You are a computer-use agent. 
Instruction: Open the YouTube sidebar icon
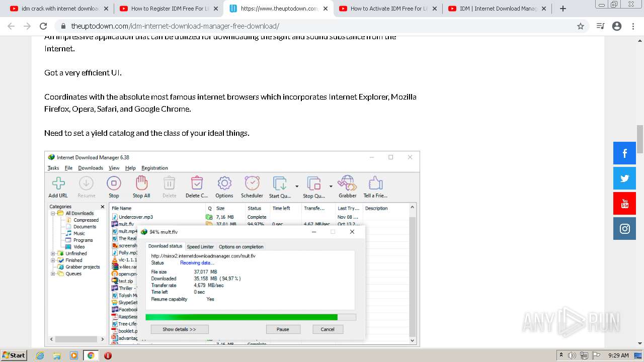click(624, 204)
